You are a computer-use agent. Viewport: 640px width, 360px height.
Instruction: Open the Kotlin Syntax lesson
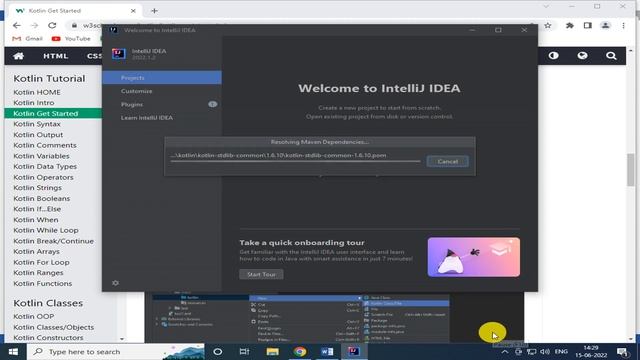click(37, 124)
